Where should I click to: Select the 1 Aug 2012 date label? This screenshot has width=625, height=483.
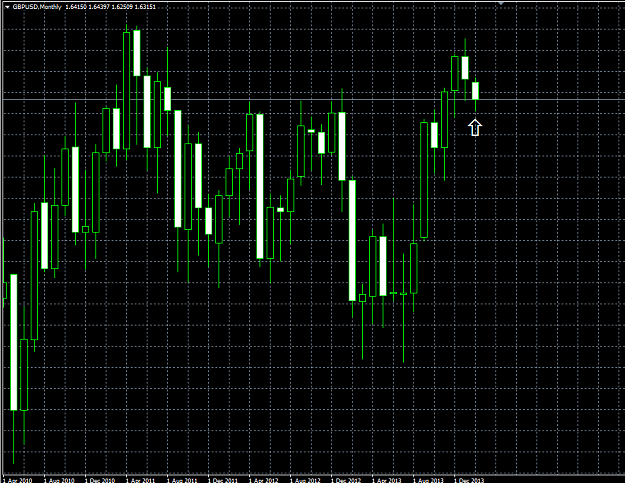pos(305,480)
